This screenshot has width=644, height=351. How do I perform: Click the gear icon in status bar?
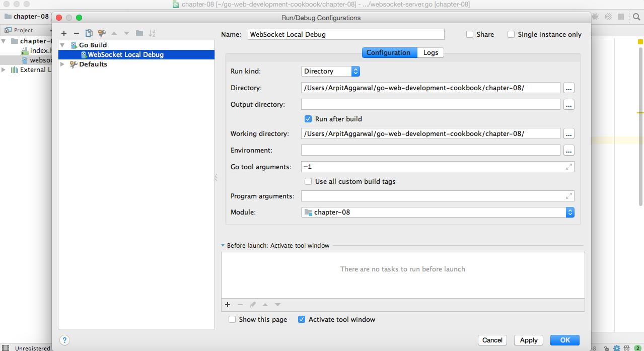pyautogui.click(x=616, y=348)
